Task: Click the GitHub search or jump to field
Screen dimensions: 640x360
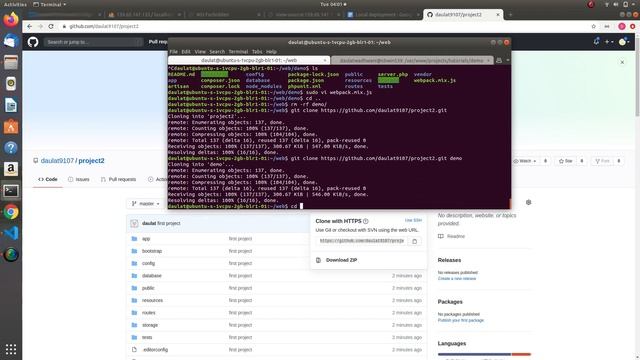Action: [x=93, y=42]
